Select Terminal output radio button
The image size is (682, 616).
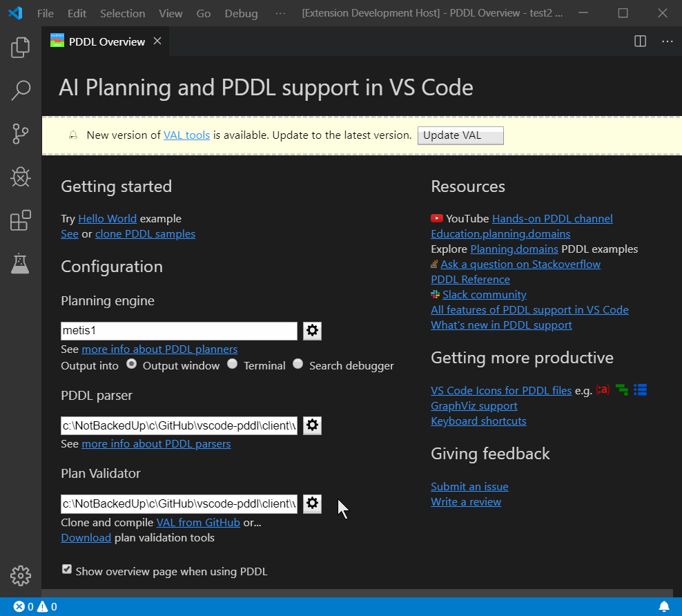[232, 364]
